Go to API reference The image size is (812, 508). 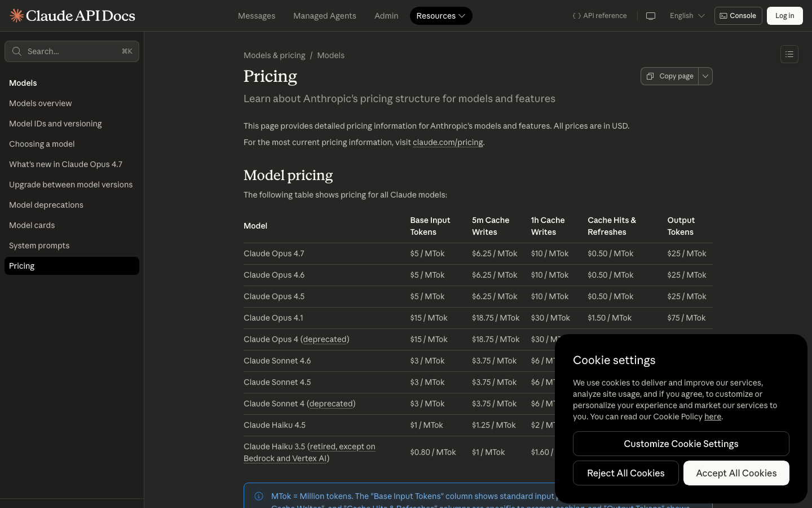[599, 16]
